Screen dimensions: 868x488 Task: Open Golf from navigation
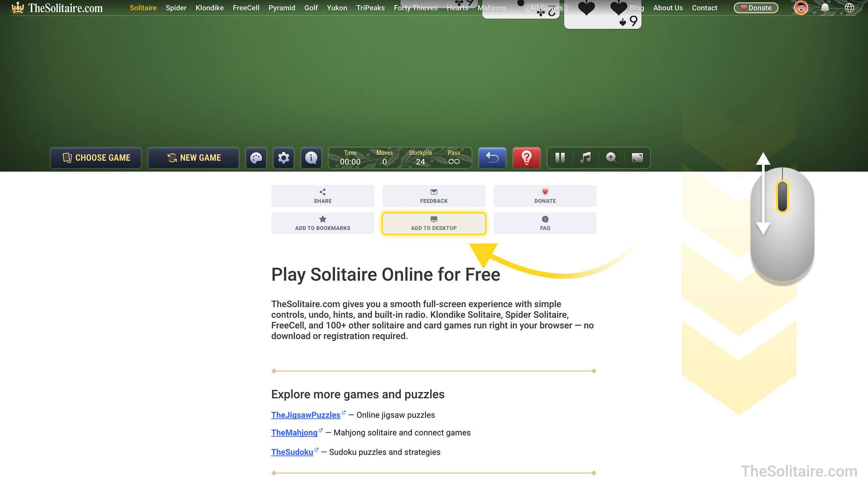tap(311, 8)
